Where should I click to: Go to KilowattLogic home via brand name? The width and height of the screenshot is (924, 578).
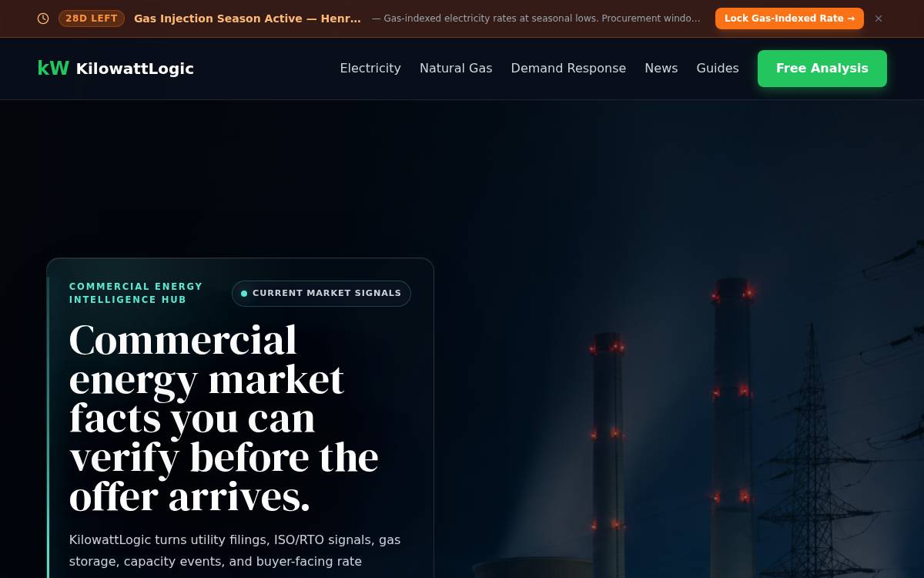pyautogui.click(x=135, y=69)
